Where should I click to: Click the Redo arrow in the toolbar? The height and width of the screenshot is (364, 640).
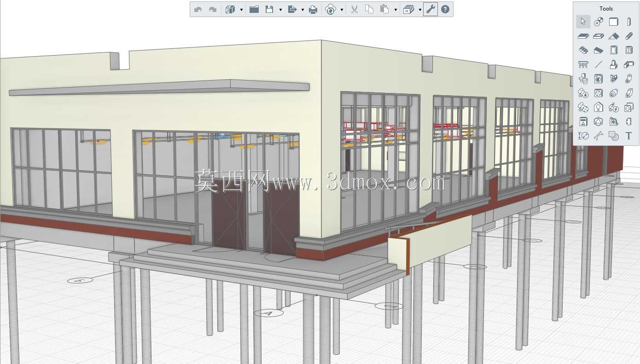[213, 9]
